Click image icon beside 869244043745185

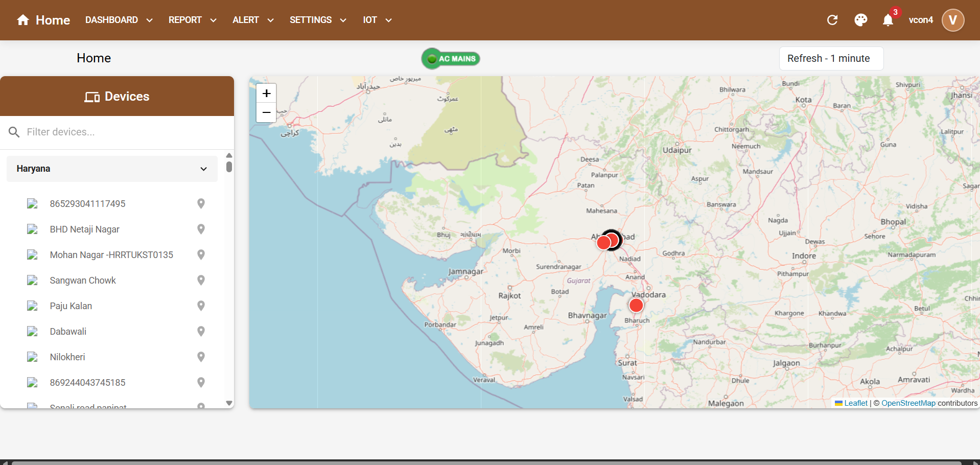[32, 383]
